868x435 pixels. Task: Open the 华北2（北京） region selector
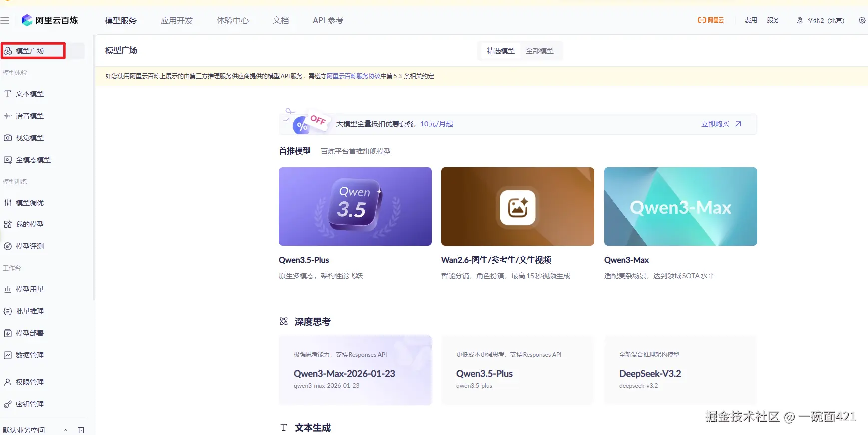pyautogui.click(x=821, y=20)
